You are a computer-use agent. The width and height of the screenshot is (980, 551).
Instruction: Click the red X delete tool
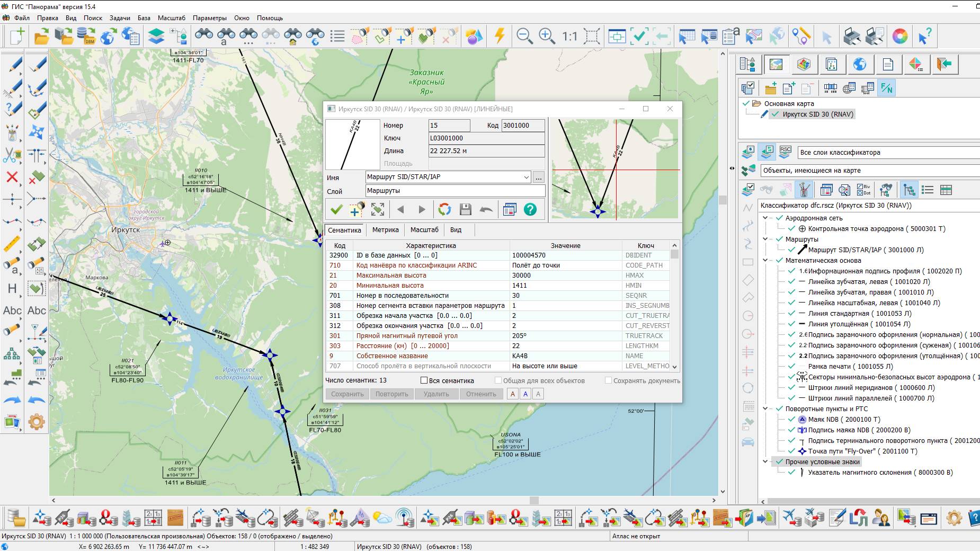pos(12,177)
